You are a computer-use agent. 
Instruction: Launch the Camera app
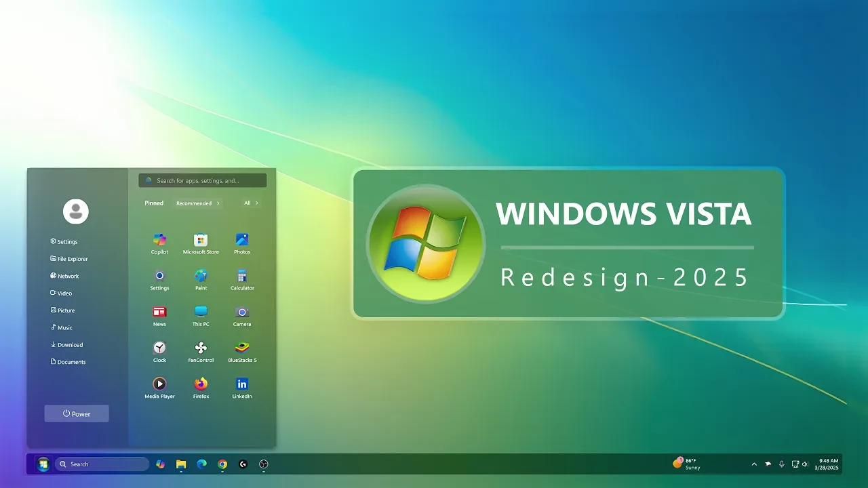242,315
